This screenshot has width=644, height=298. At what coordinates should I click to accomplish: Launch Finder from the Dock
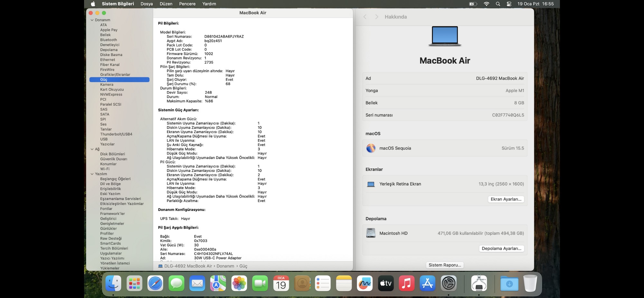[113, 283]
